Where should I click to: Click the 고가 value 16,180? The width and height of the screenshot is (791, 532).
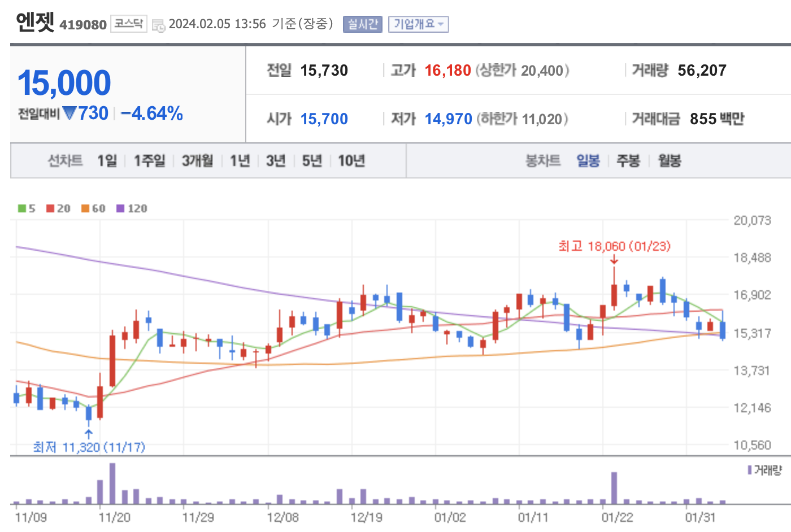click(447, 71)
